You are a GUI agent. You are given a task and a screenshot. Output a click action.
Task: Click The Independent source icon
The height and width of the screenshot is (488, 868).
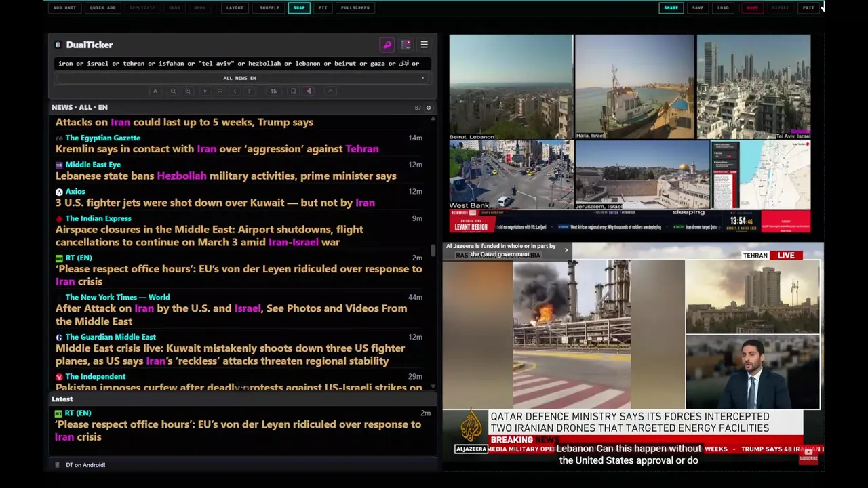(59, 377)
